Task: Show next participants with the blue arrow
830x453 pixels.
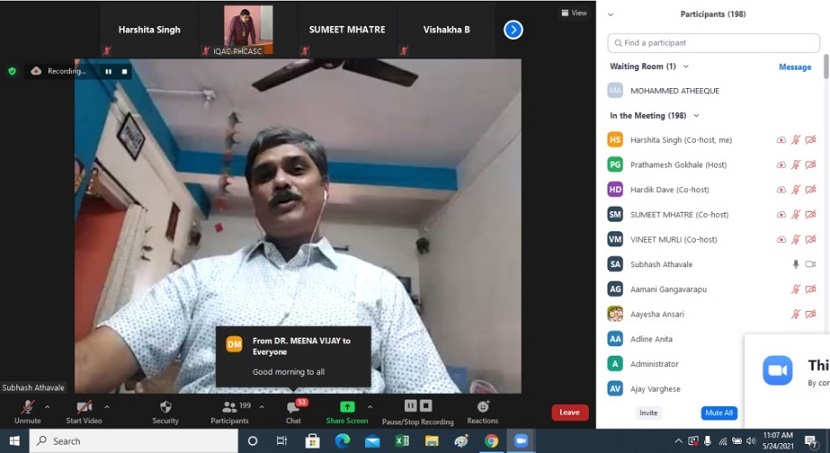Action: click(513, 30)
